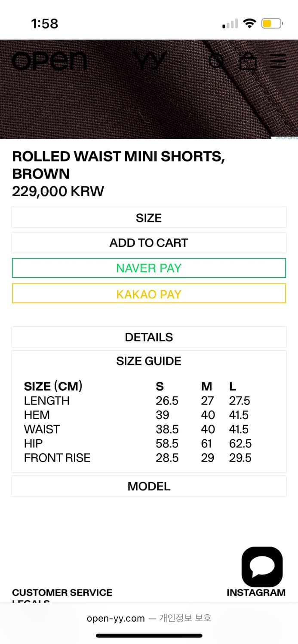
Task: Go home via the open logo
Action: coord(49,61)
